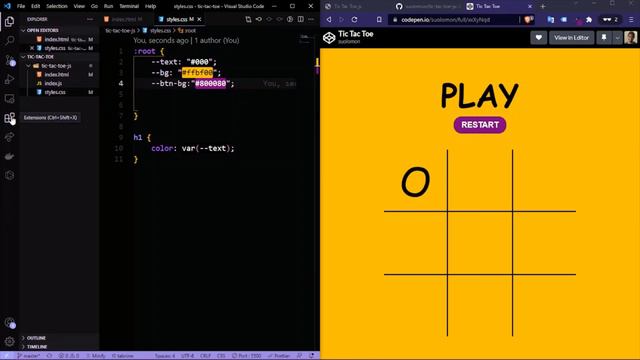Click the root breadcrumb item

(190, 31)
